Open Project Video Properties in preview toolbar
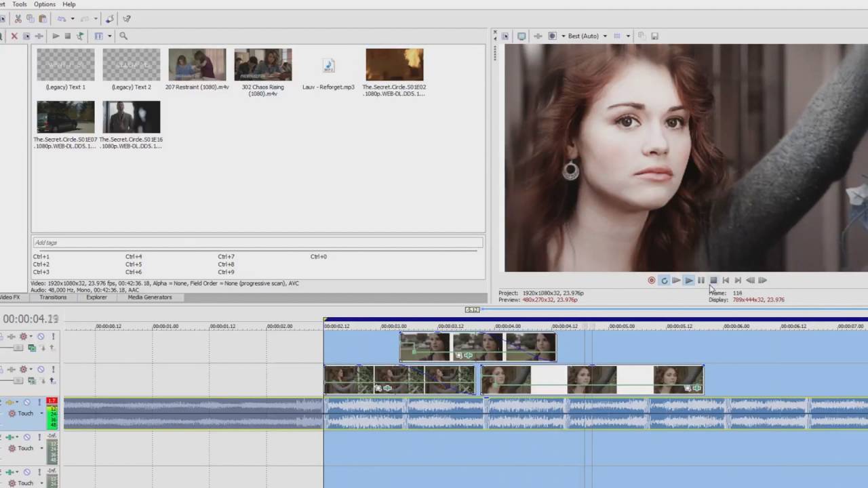The height and width of the screenshot is (488, 868). pos(505,36)
